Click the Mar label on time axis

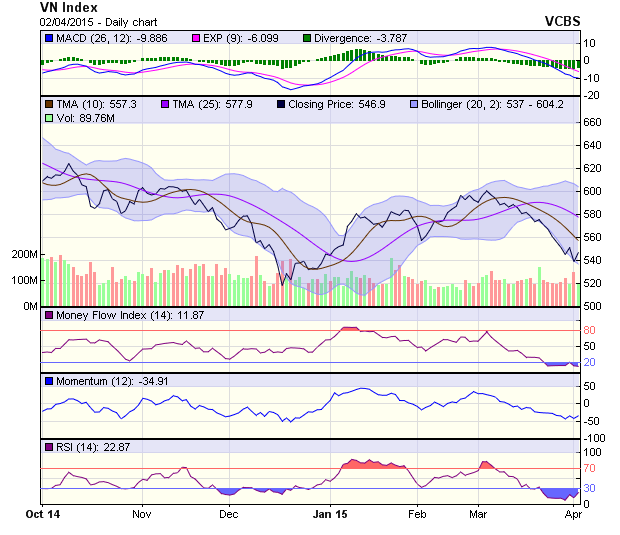pyautogui.click(x=478, y=513)
